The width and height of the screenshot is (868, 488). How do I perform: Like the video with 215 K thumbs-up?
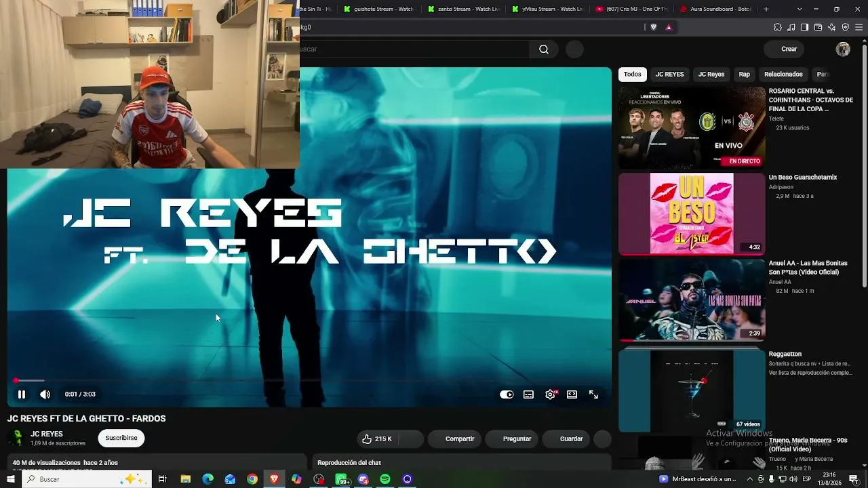pyautogui.click(x=377, y=439)
